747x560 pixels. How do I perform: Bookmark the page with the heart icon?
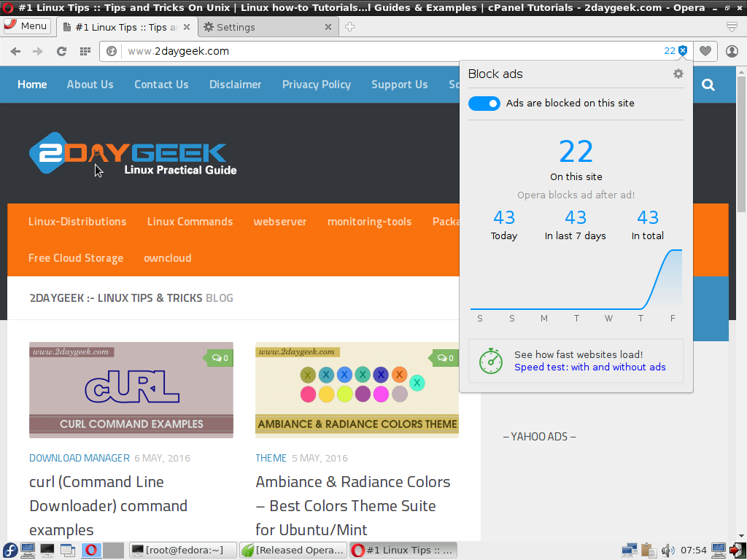tap(705, 51)
